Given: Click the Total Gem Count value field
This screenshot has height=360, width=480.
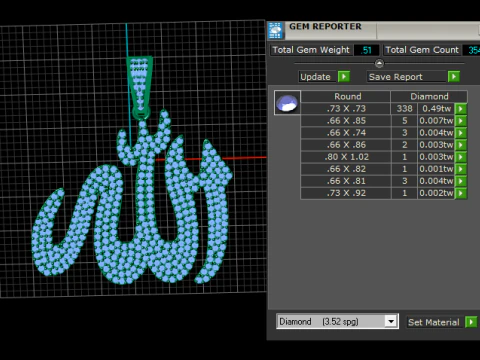Looking at the screenshot, I should 471,50.
